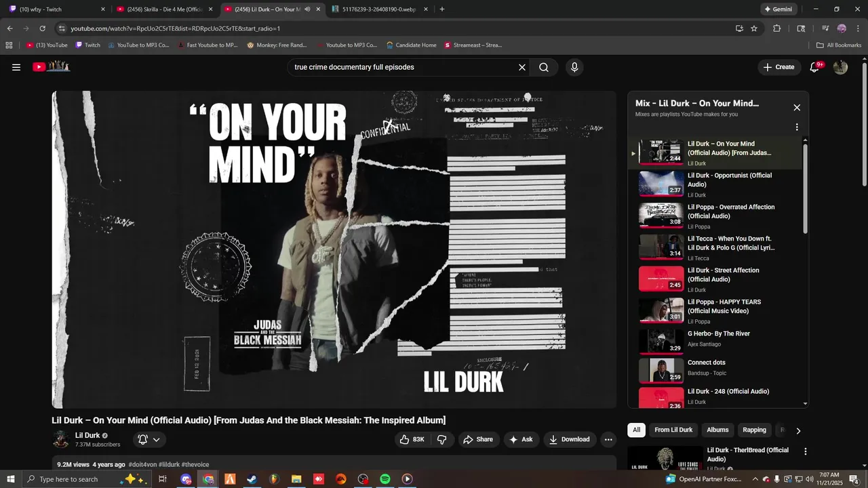Download the video
The height and width of the screenshot is (488, 868).
point(570,439)
